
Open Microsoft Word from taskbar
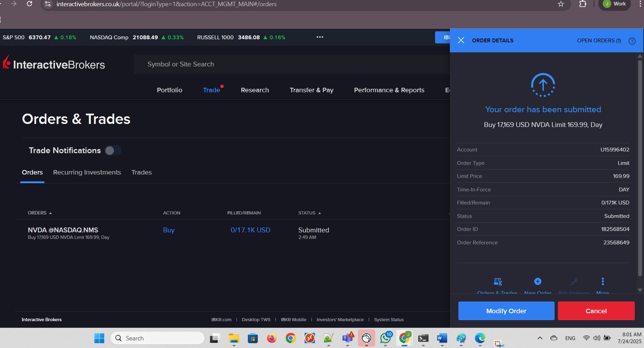[442, 338]
